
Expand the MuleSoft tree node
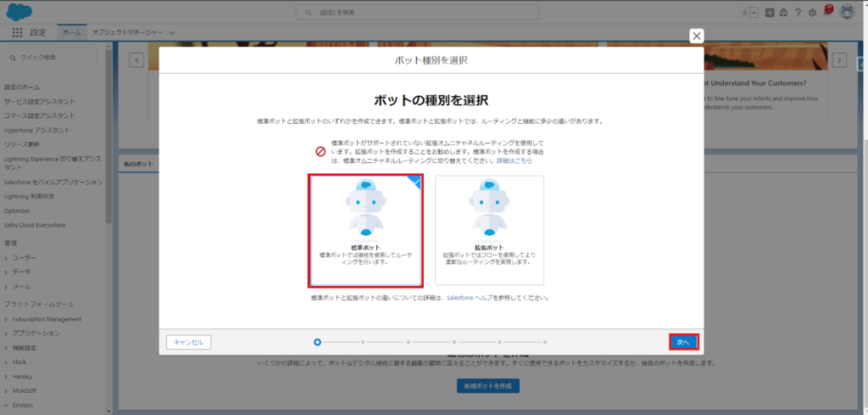point(6,390)
